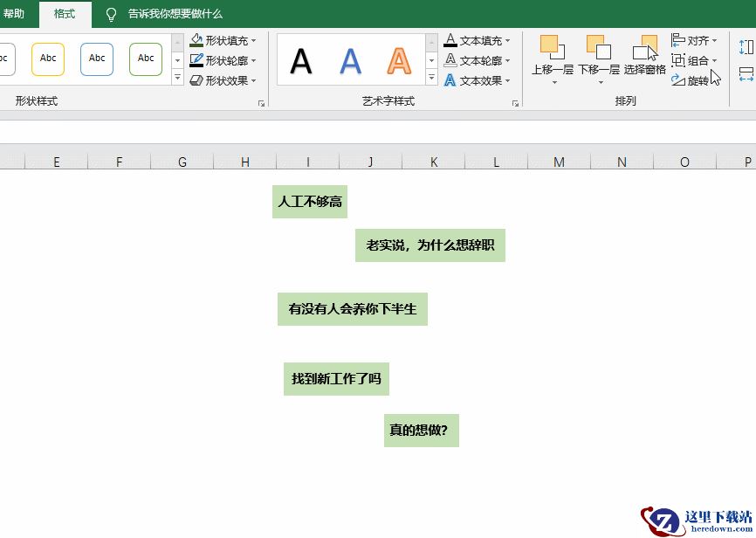Image resolution: width=756 pixels, height=538 pixels.
Task: Apply the blue A WordArt style
Action: point(351,61)
